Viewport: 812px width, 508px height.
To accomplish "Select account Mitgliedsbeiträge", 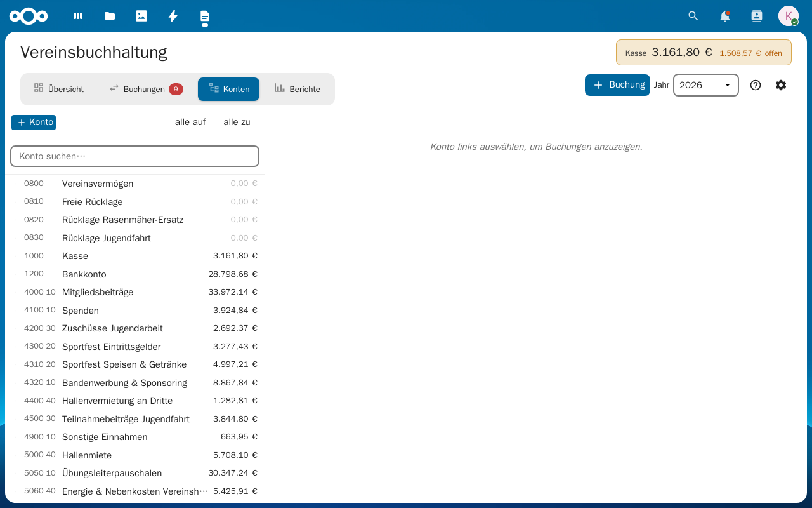I will [x=134, y=292].
